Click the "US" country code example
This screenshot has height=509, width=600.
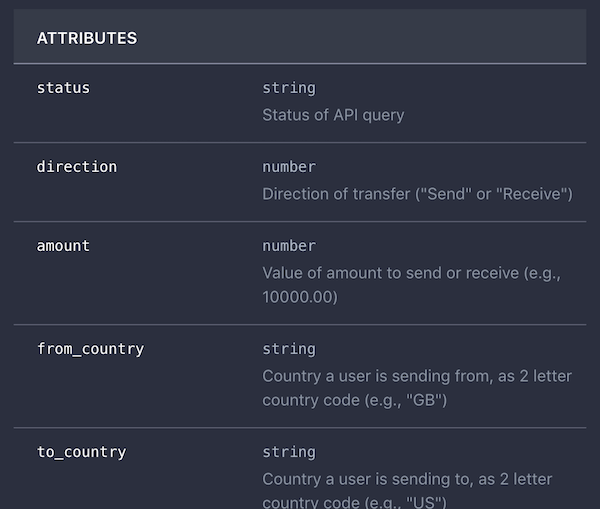click(424, 502)
